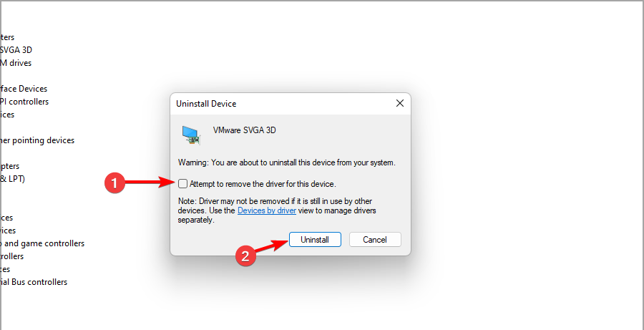
Task: Select the 'e and game controllers' entry
Action: 43,243
